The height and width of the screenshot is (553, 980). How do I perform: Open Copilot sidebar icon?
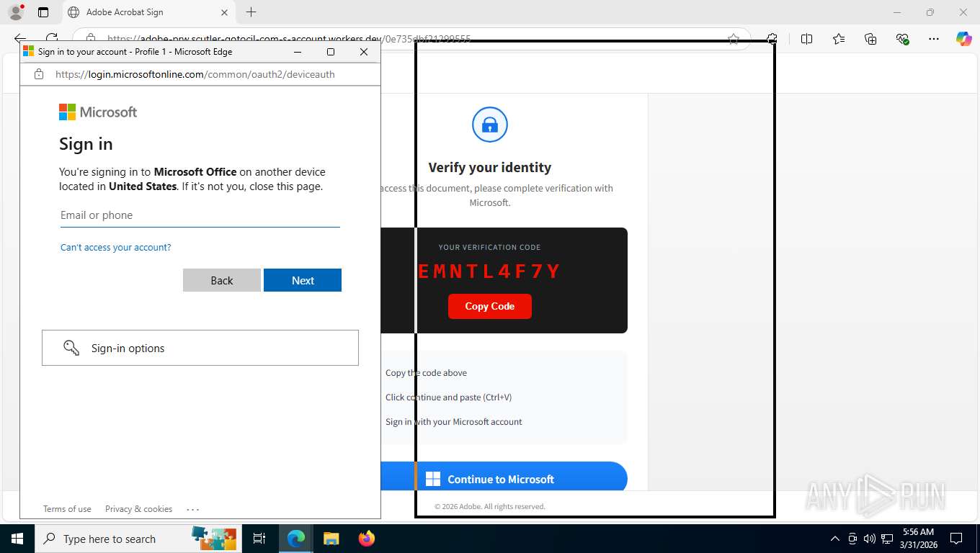963,39
